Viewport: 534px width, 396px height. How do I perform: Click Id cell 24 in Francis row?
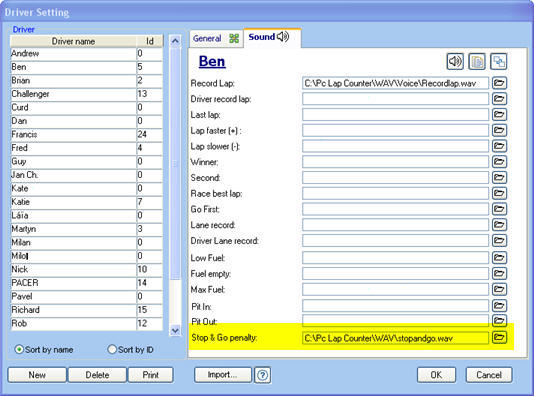point(150,134)
